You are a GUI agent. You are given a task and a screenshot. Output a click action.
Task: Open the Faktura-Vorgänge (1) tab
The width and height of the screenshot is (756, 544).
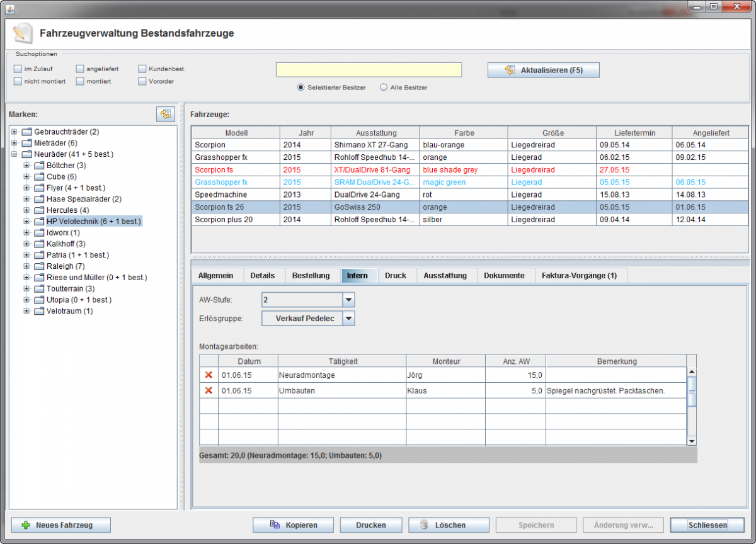pyautogui.click(x=579, y=276)
